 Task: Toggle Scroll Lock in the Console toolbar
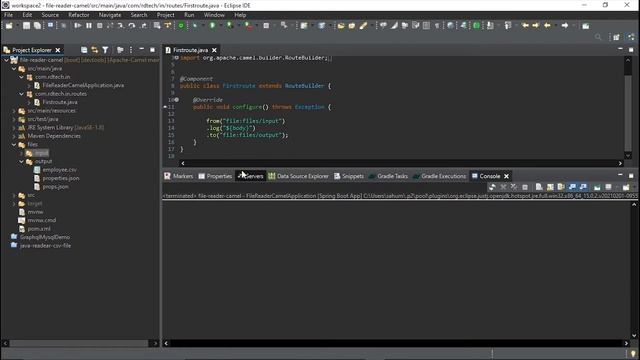click(550, 187)
